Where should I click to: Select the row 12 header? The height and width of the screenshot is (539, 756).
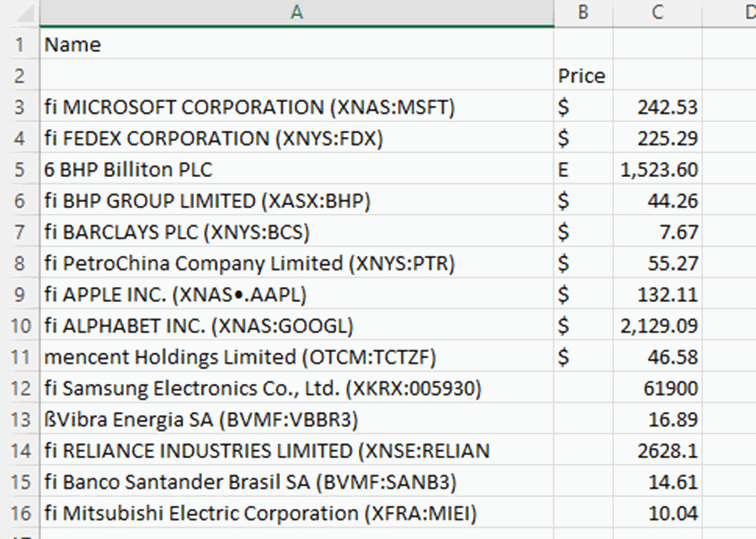(18, 387)
